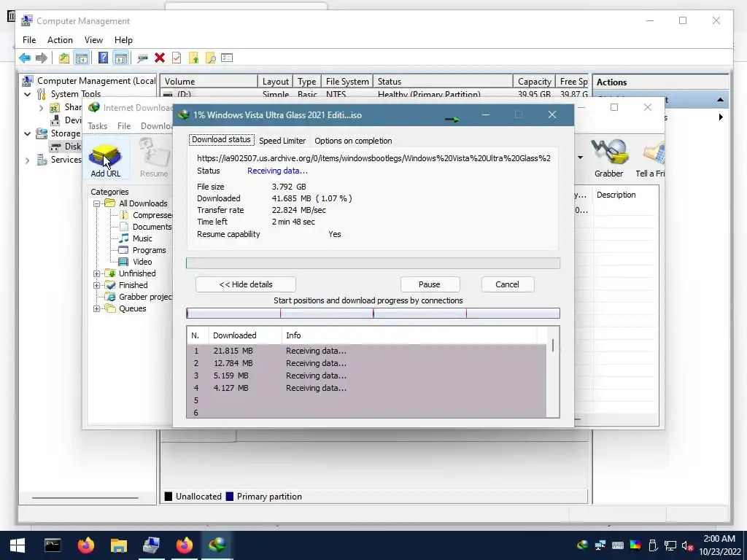Image resolution: width=747 pixels, height=560 pixels.
Task: Collapse the System Tools tree node
Action: [x=28, y=94]
